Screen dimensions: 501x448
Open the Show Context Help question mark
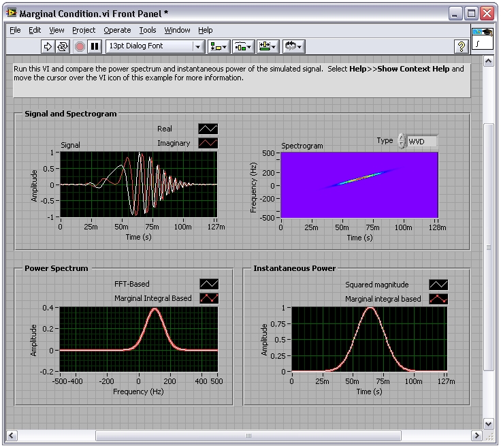[x=461, y=46]
